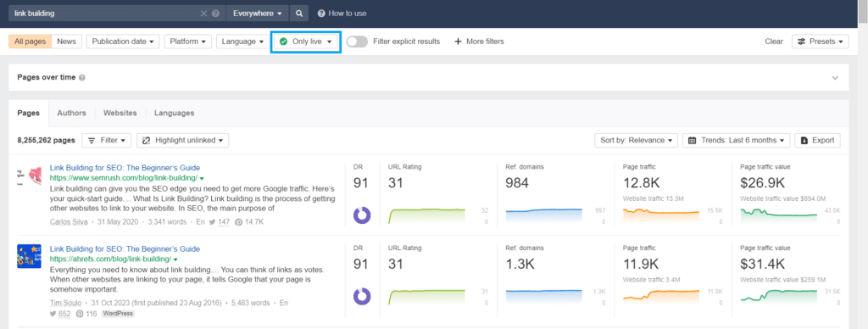Expand the Pages over time panel
The image size is (868, 329).
(835, 77)
